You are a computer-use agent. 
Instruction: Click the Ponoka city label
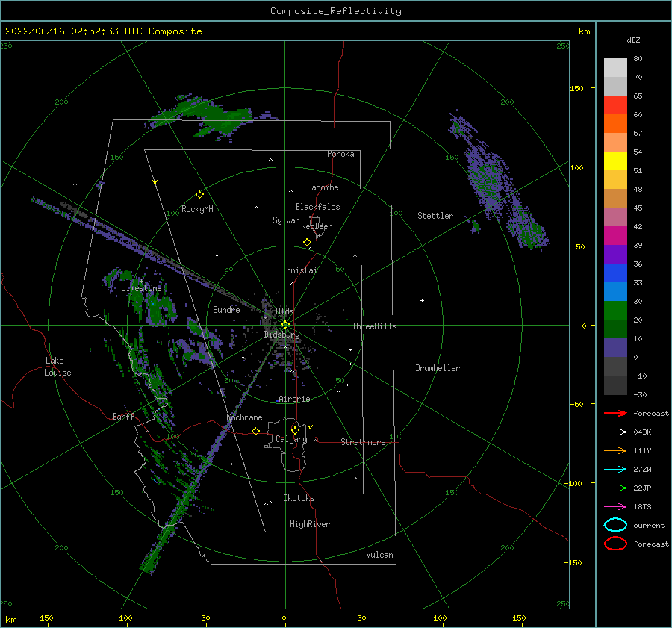pos(340,154)
